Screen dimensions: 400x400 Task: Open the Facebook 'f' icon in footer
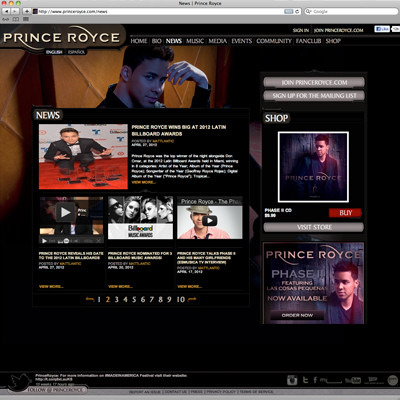point(315,380)
